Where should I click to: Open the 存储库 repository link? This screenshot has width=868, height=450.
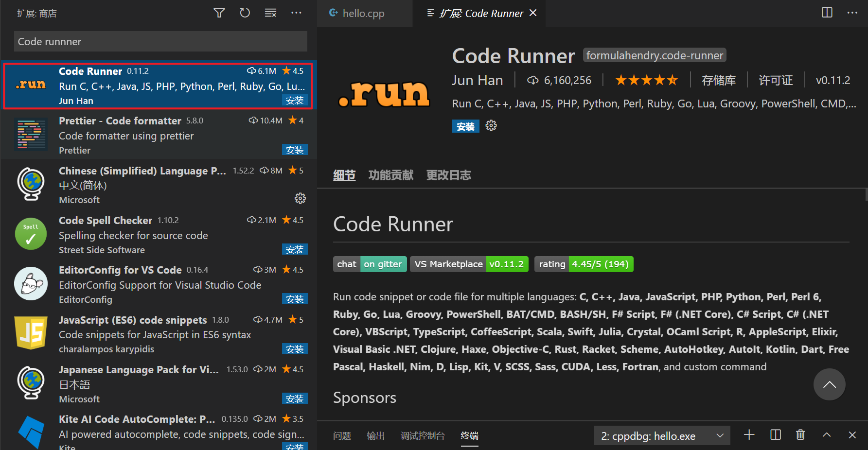click(718, 80)
